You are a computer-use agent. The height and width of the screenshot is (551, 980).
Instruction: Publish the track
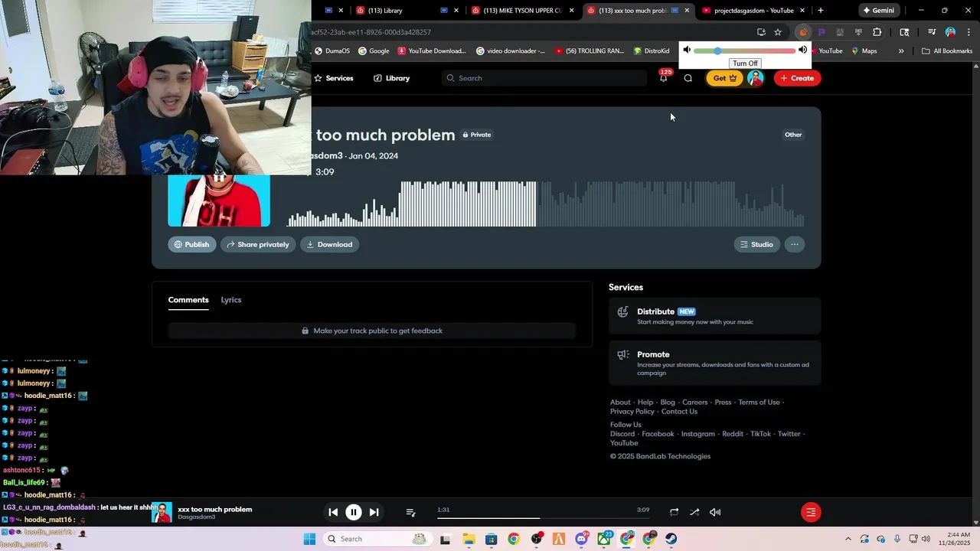pyautogui.click(x=191, y=244)
